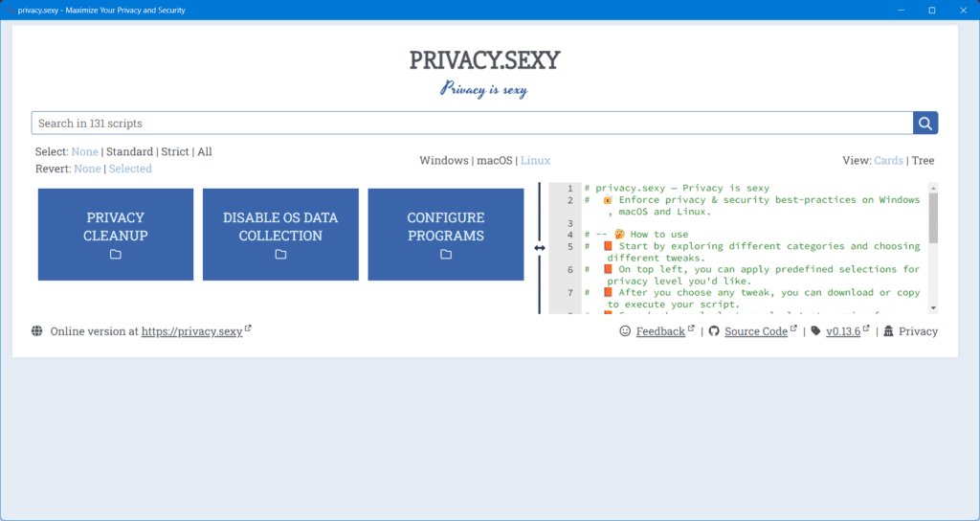Click the horizontal resize handle arrow
This screenshot has width=980, height=521.
coord(540,248)
